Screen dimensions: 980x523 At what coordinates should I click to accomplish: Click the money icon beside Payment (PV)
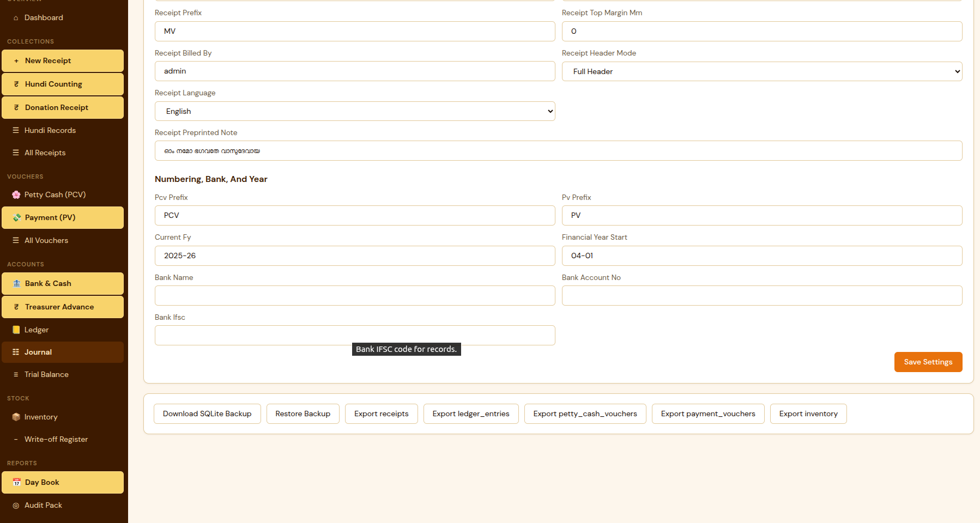pyautogui.click(x=17, y=218)
